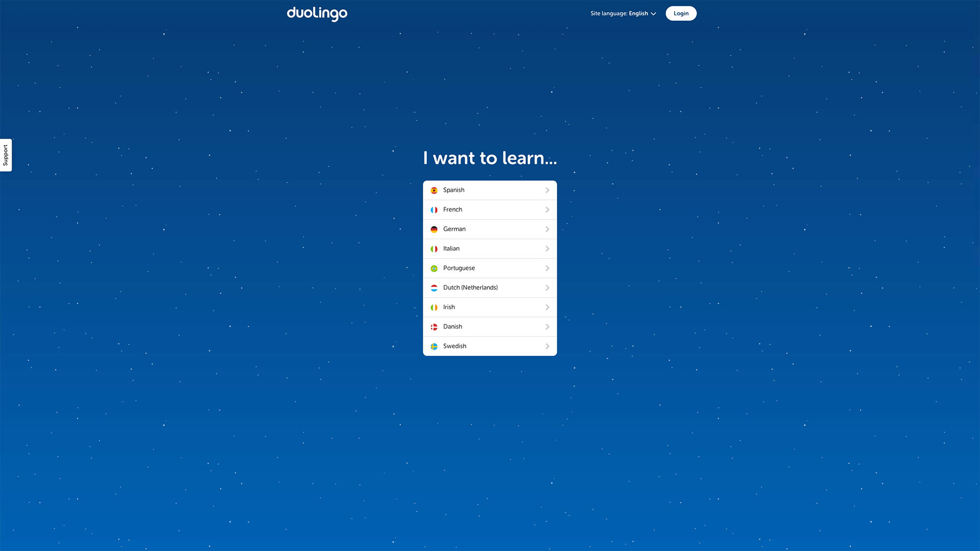This screenshot has width=980, height=551.
Task: Click the chevron arrow in Irish row
Action: (547, 307)
